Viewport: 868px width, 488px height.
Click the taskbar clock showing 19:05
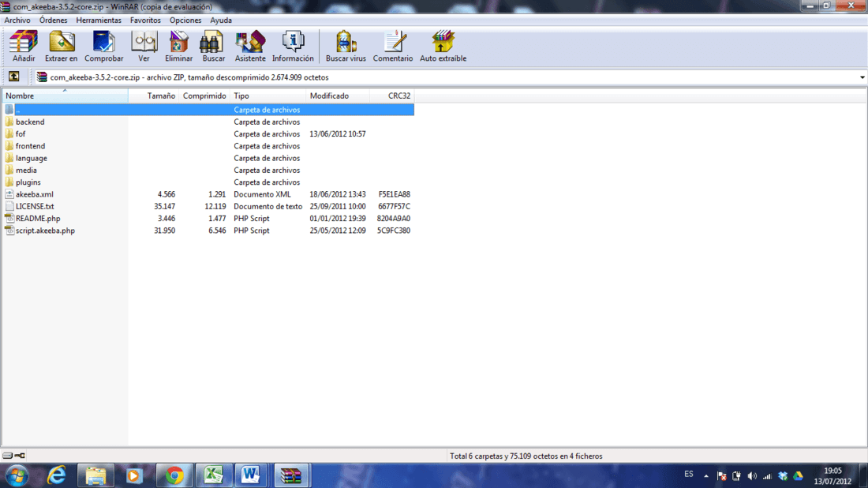point(832,471)
